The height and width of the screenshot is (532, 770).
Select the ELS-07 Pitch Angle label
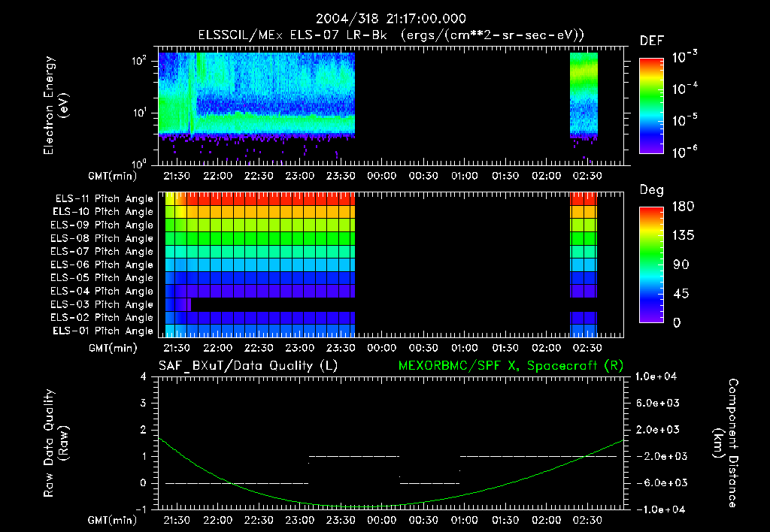pyautogui.click(x=102, y=252)
